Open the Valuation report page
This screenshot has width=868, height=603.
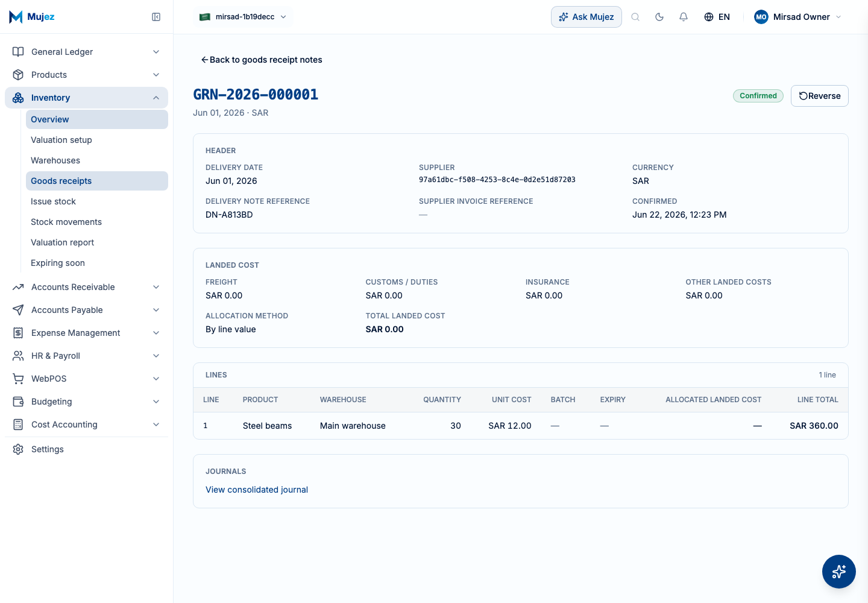tap(63, 242)
